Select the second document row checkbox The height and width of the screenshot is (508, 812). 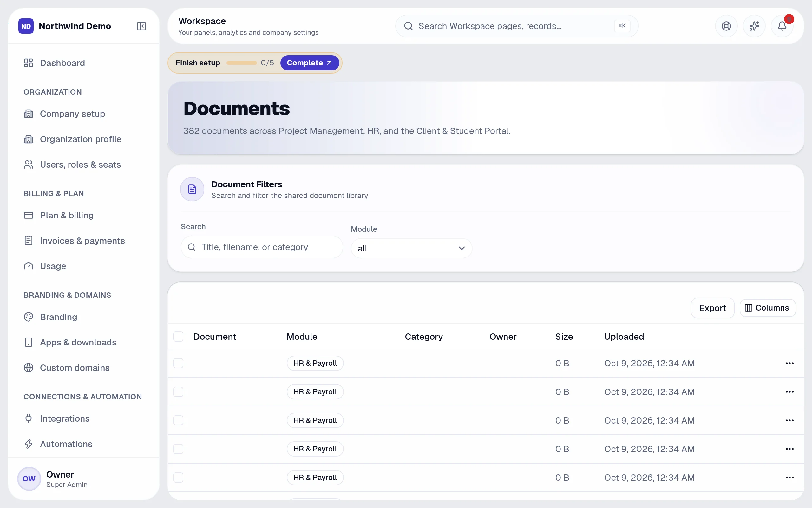click(x=178, y=392)
